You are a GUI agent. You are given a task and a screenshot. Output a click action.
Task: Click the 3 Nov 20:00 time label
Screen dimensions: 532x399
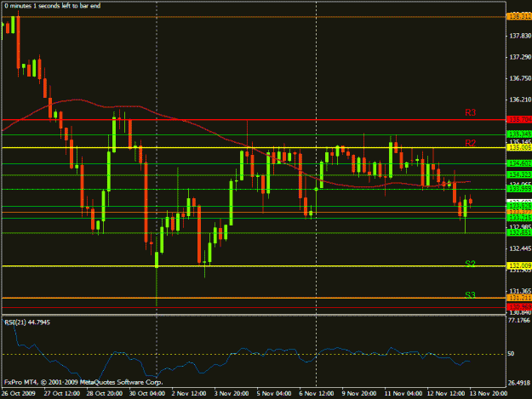232,394
